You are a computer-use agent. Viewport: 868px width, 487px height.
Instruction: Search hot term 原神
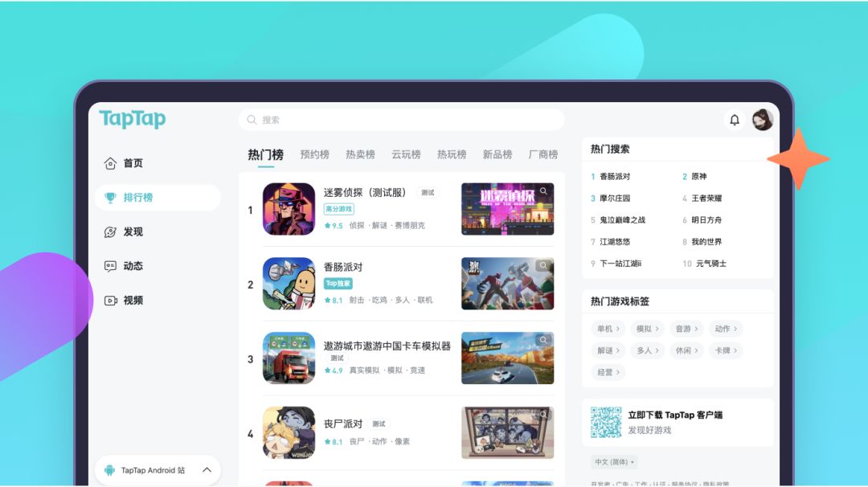coord(698,177)
